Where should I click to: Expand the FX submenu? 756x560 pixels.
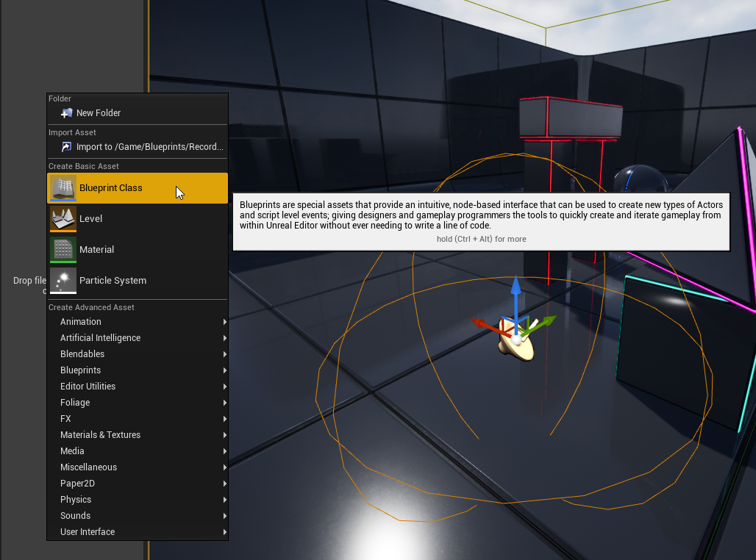pos(138,419)
